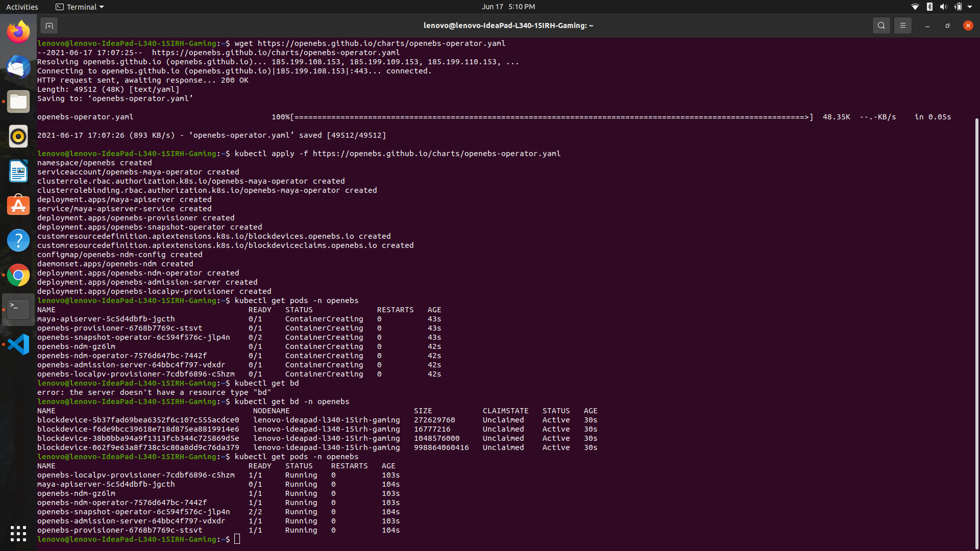Open the Activities overview

tap(22, 7)
